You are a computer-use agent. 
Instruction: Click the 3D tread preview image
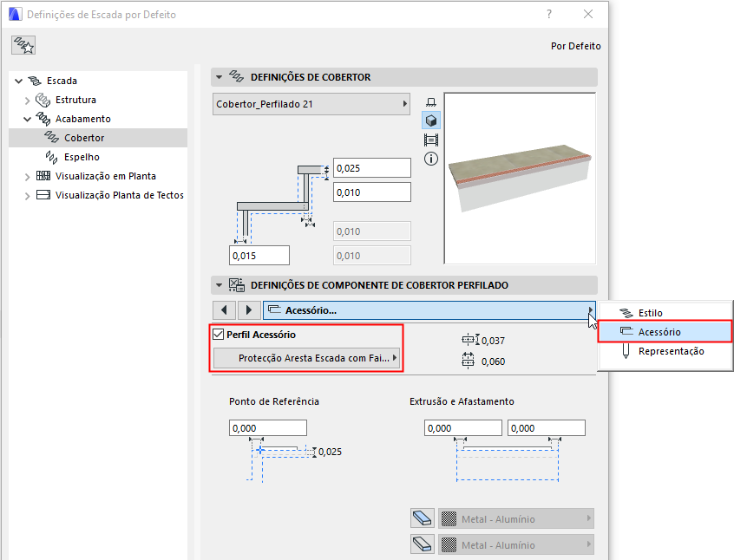(520, 179)
